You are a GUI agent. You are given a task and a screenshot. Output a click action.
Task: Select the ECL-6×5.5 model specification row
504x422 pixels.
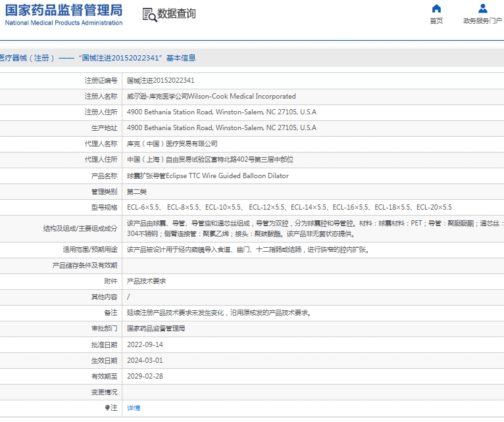click(x=290, y=208)
